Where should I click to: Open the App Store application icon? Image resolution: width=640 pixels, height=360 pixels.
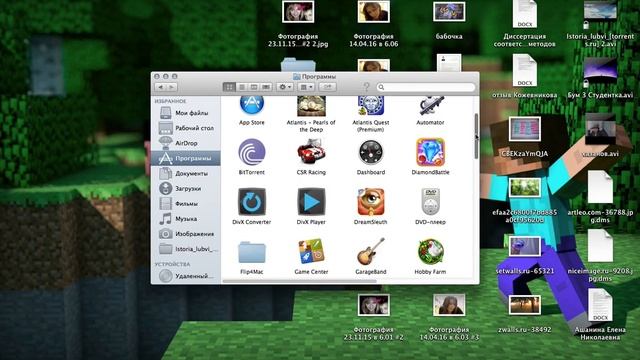click(x=252, y=105)
